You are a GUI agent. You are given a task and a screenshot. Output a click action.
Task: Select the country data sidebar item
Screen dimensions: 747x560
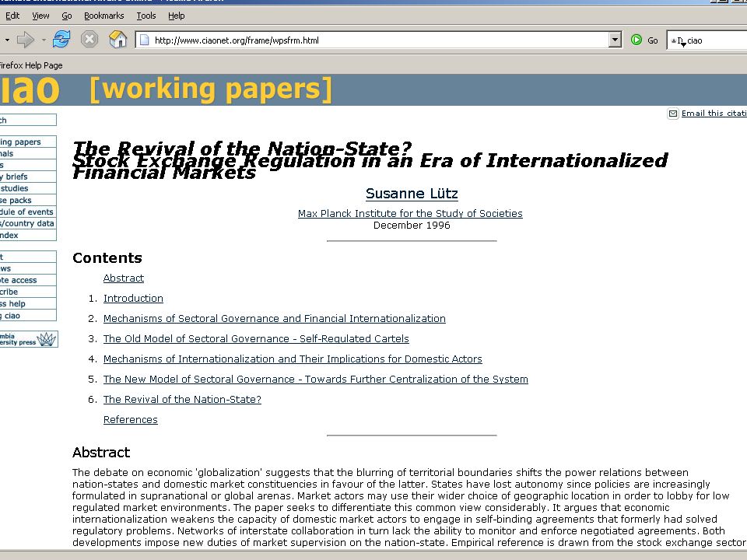[x=28, y=223]
